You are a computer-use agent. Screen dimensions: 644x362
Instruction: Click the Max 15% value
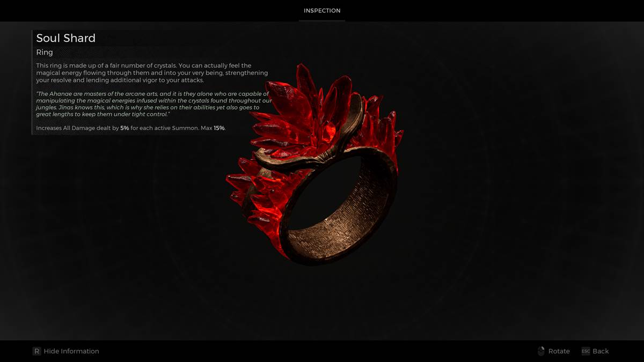point(219,128)
